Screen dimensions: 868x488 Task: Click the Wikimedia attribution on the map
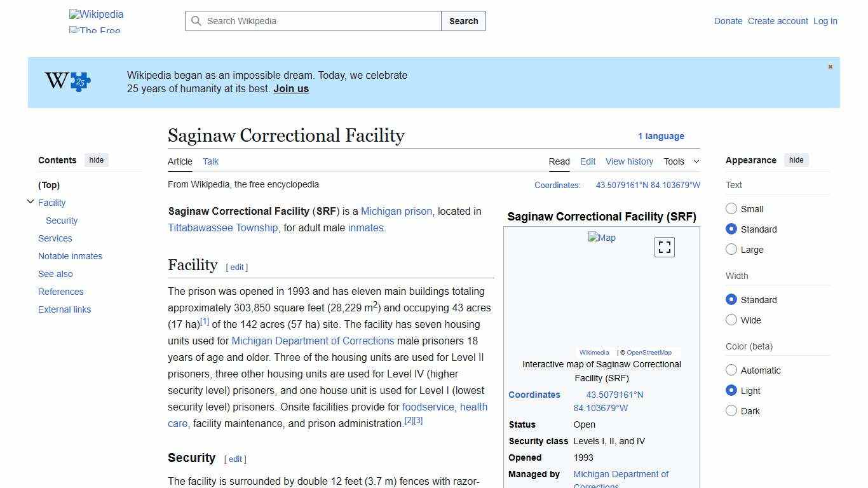(593, 352)
